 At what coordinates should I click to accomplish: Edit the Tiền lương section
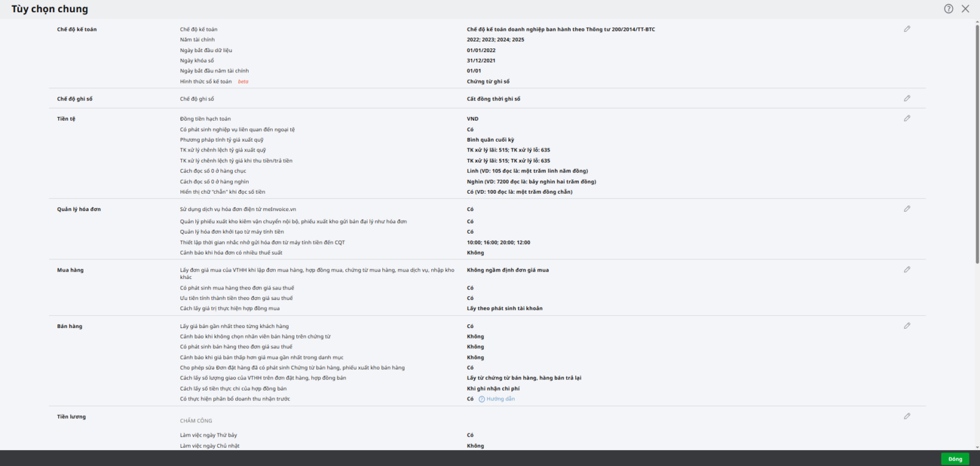point(907,416)
